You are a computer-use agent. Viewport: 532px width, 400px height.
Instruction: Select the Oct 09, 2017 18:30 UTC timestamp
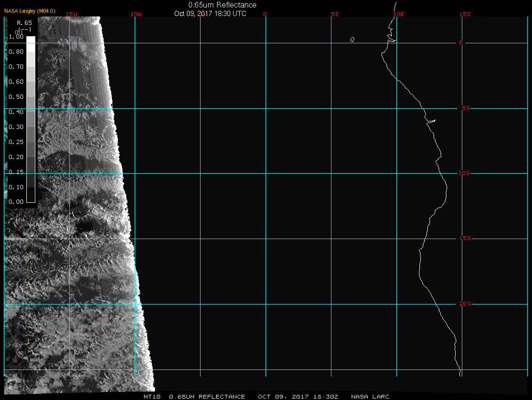click(x=210, y=14)
